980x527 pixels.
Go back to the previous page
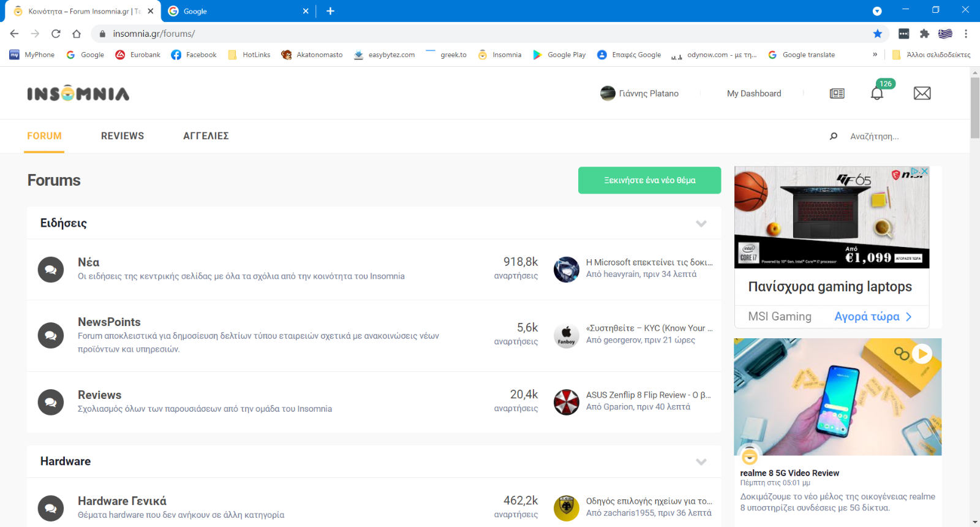(15, 34)
